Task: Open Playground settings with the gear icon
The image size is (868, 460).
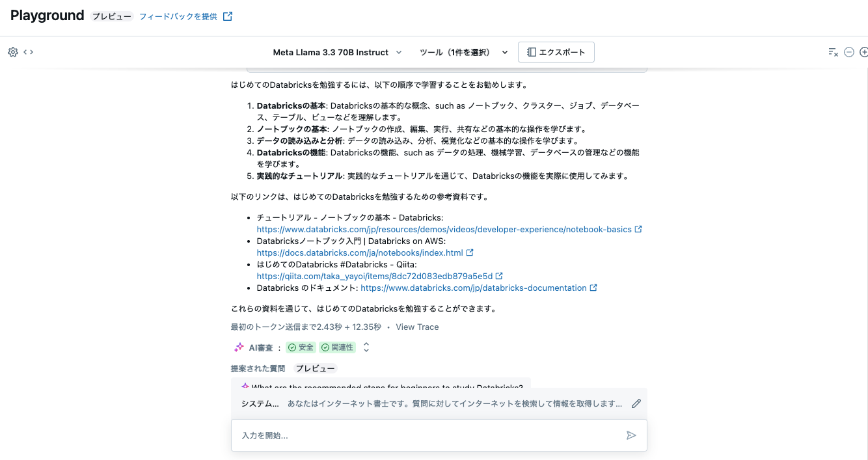Action: click(x=12, y=51)
